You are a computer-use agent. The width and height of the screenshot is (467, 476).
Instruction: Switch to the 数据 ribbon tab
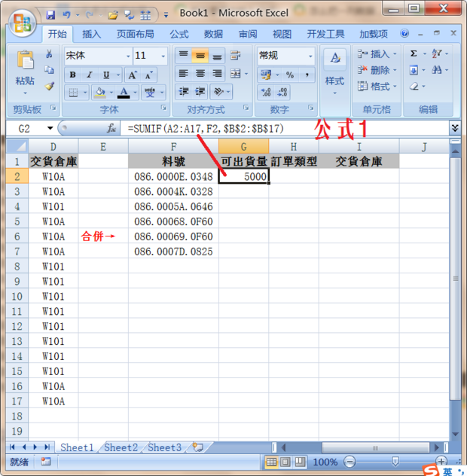(213, 34)
